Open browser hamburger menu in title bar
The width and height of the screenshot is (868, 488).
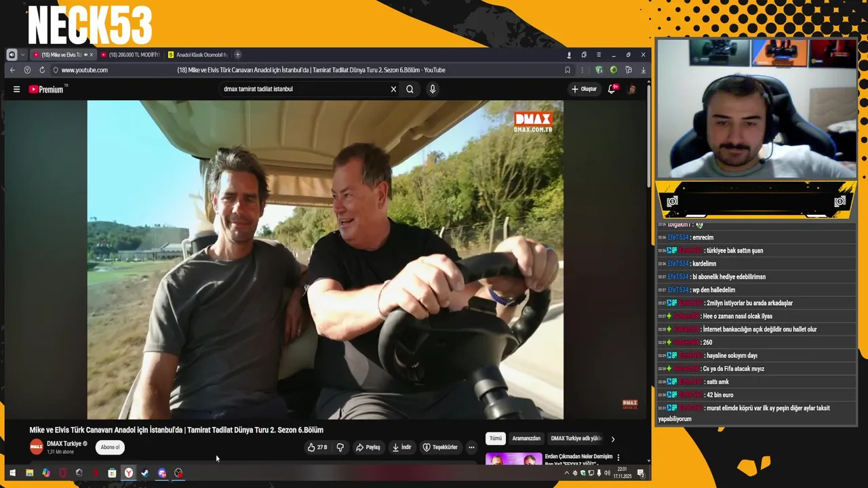tap(599, 55)
